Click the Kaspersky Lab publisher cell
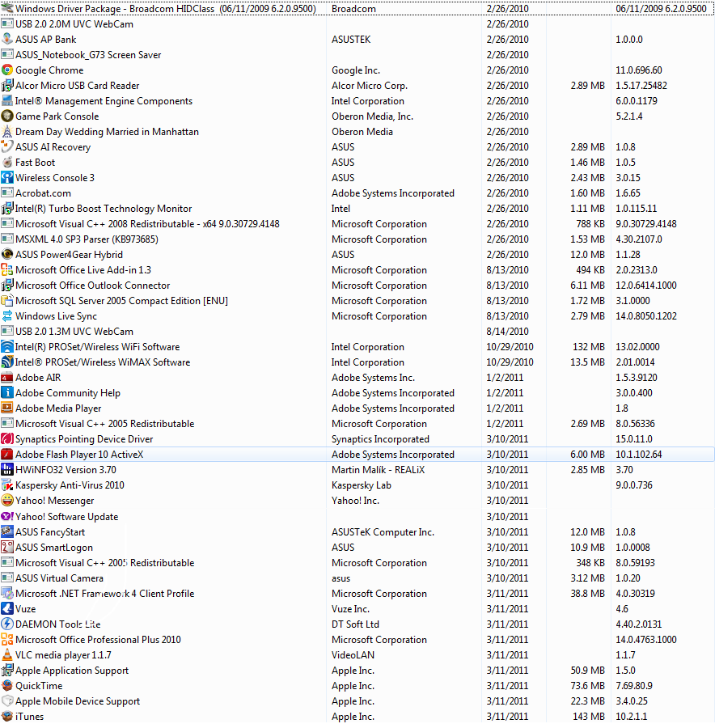Viewport: 715px width, 728px height. point(362,485)
